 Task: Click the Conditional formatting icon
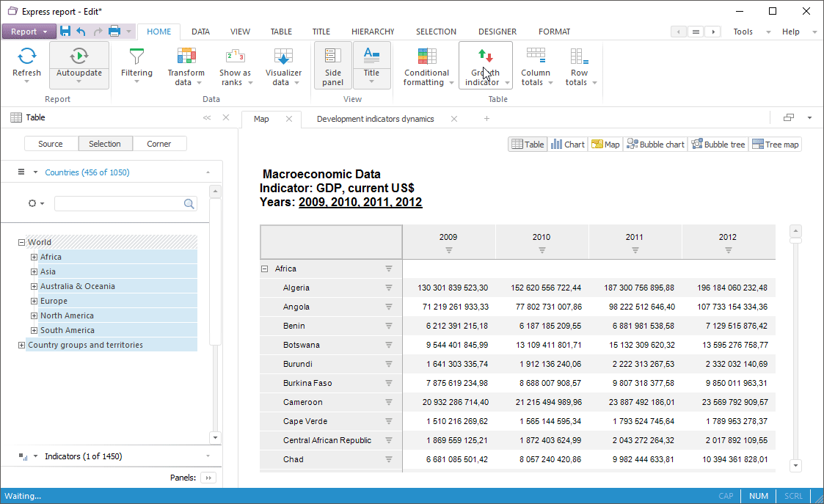[x=426, y=56]
